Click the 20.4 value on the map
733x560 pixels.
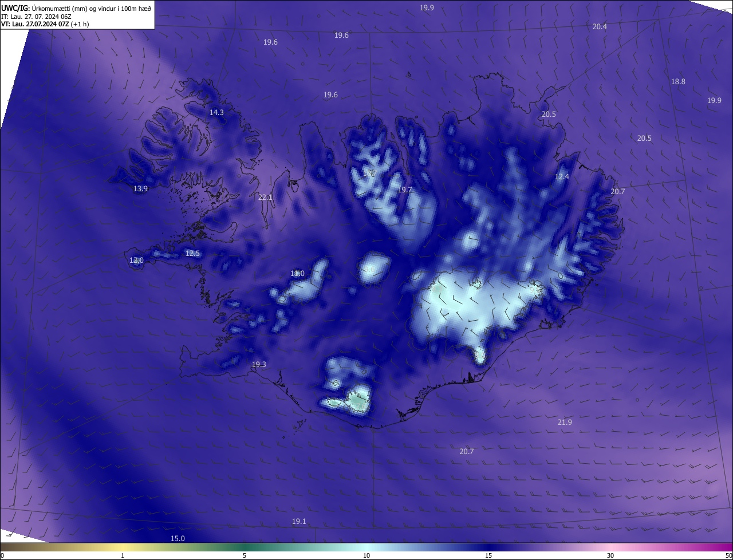tap(600, 26)
